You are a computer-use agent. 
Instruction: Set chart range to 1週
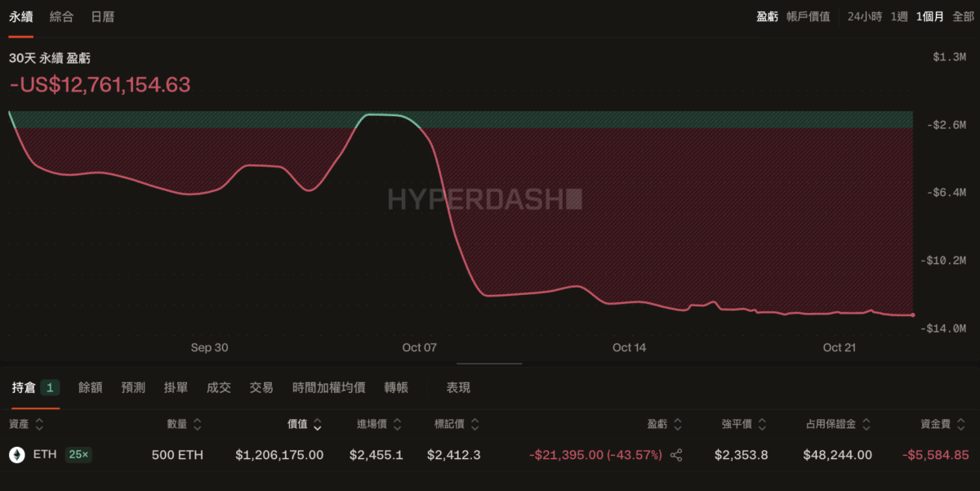899,16
